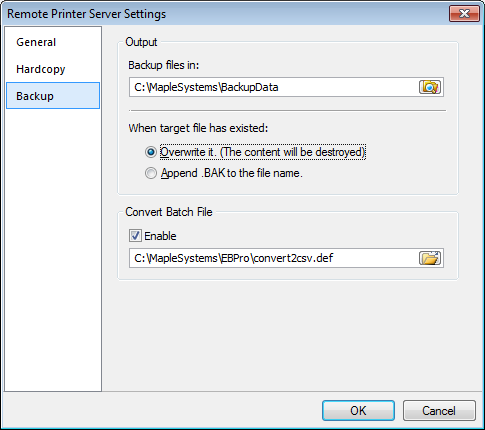
Task: Select the Overwrite it radio button
Action: (151, 152)
